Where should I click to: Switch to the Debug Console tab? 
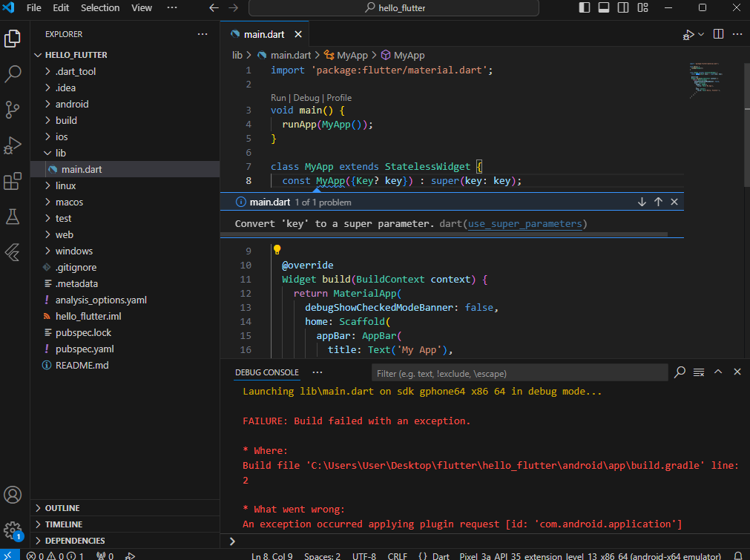pos(267,372)
